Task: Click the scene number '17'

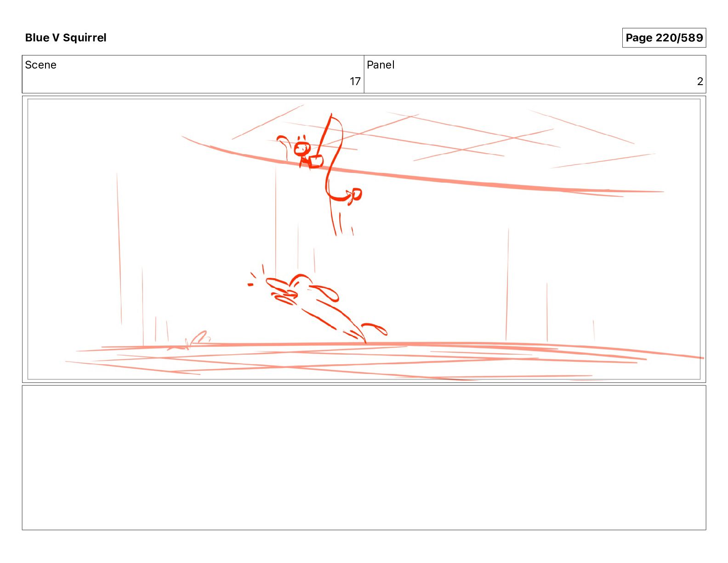Action: (355, 81)
